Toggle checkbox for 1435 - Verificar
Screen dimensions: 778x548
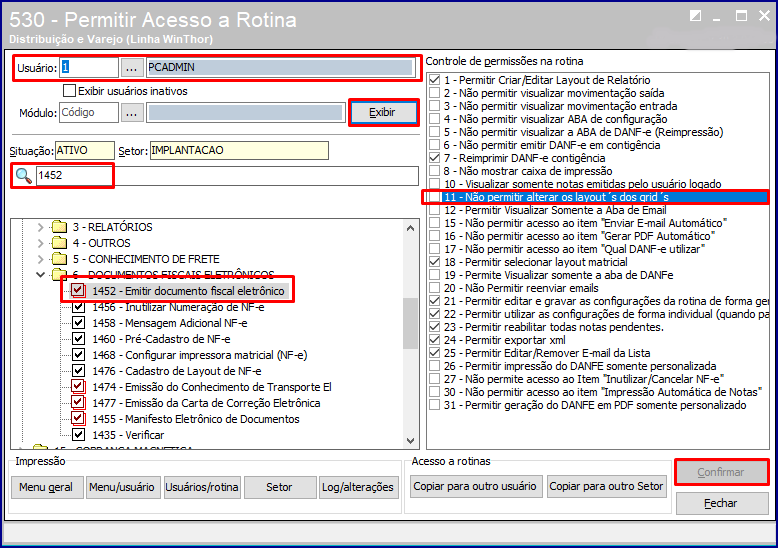tap(78, 435)
